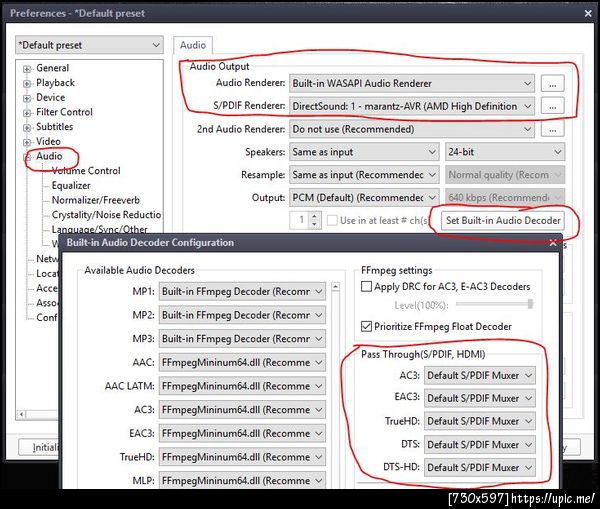The image size is (600, 509).
Task: Open settings for Audio Renderer (… button)
Action: point(552,83)
